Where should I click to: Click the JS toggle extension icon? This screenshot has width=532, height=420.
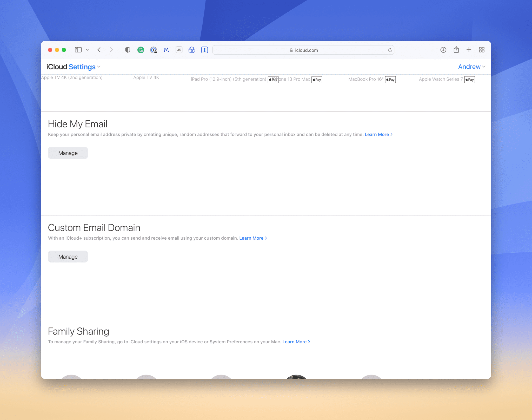click(179, 50)
